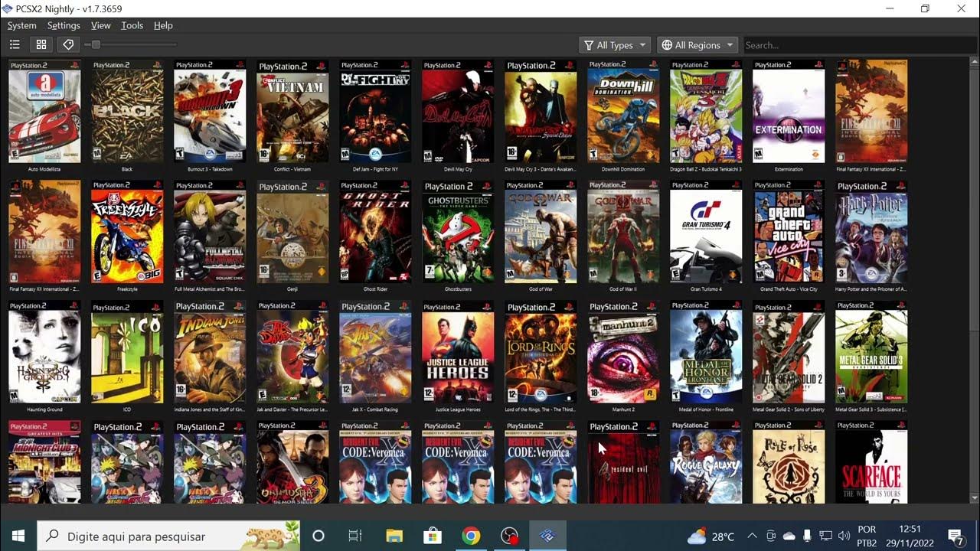Open Task View on the taskbar
The image size is (980, 551).
(355, 536)
